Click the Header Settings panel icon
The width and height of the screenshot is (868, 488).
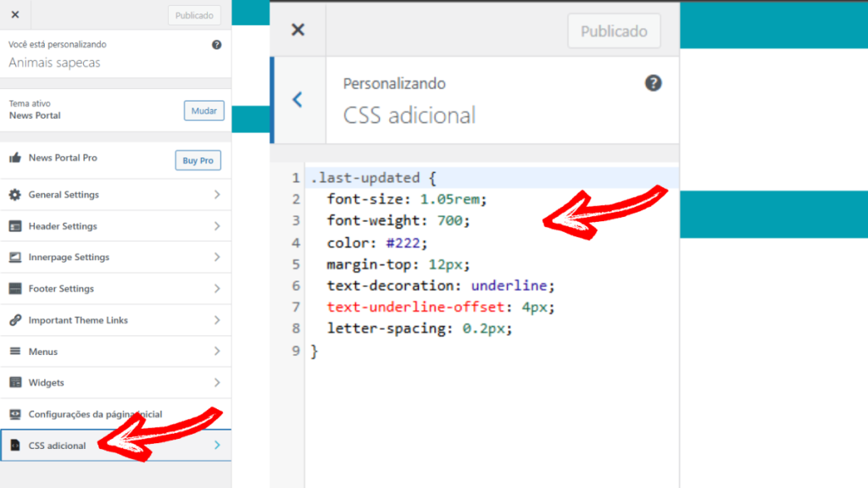(14, 225)
